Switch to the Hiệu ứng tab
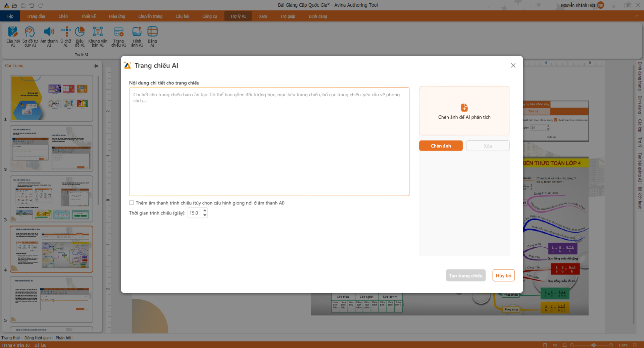 click(117, 16)
